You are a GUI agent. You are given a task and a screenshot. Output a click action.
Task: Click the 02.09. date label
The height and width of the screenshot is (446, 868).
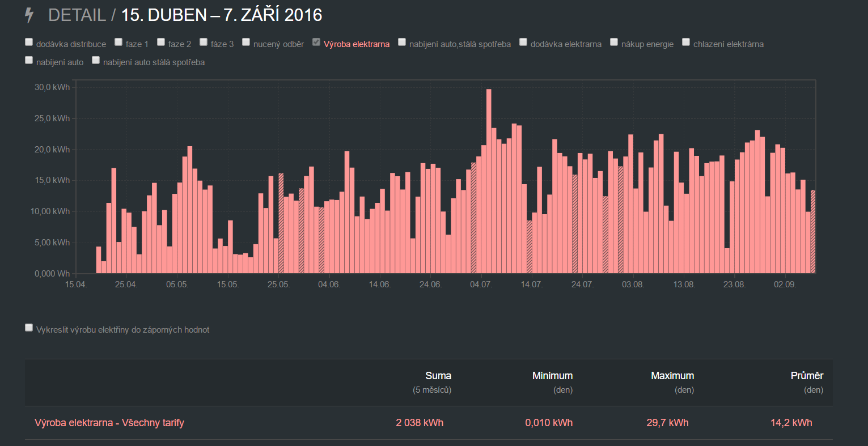pos(785,284)
